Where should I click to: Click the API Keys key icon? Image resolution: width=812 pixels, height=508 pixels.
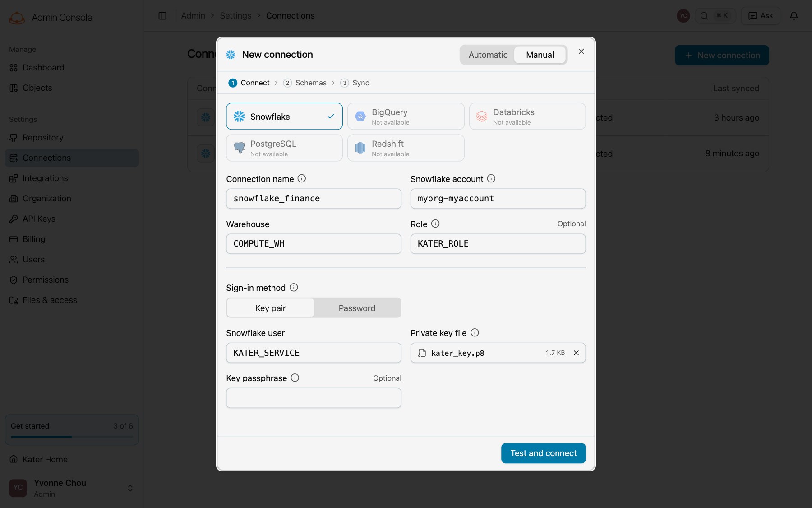pos(14,219)
